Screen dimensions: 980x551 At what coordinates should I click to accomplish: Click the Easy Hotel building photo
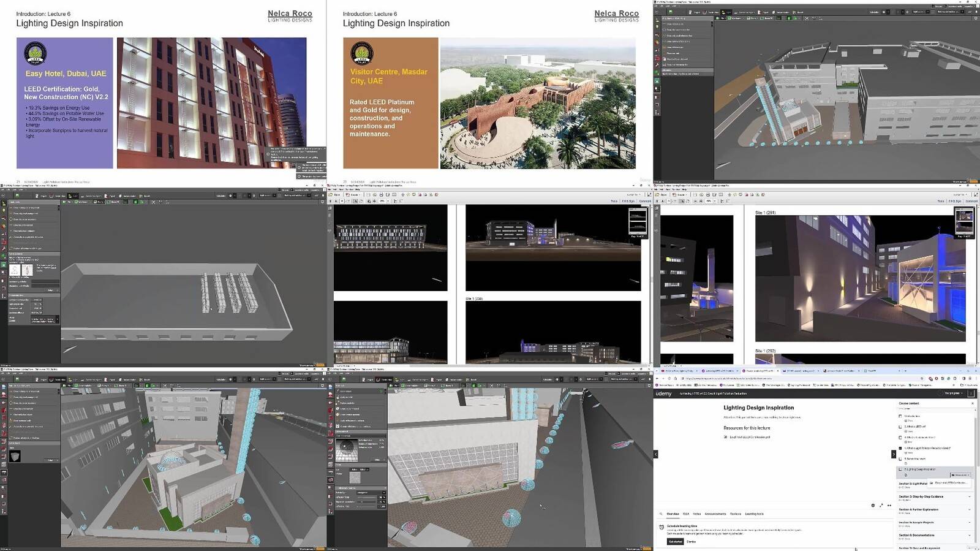211,103
